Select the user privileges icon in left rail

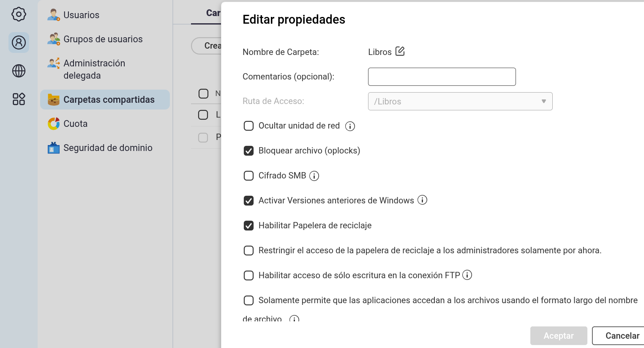19,43
